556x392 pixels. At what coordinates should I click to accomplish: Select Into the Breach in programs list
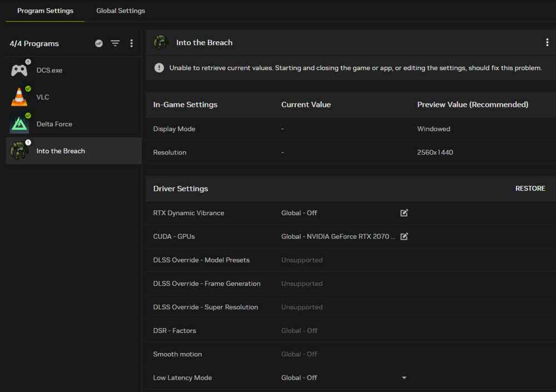61,151
